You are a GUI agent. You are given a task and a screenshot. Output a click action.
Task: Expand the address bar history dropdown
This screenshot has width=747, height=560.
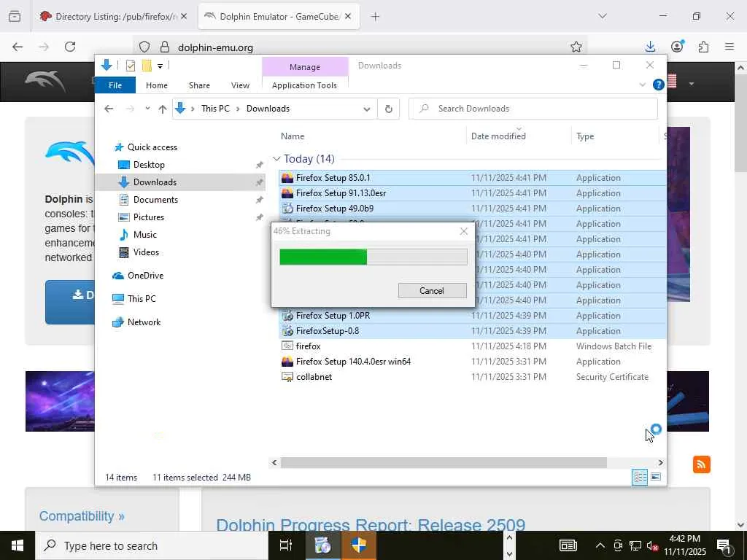[367, 109]
